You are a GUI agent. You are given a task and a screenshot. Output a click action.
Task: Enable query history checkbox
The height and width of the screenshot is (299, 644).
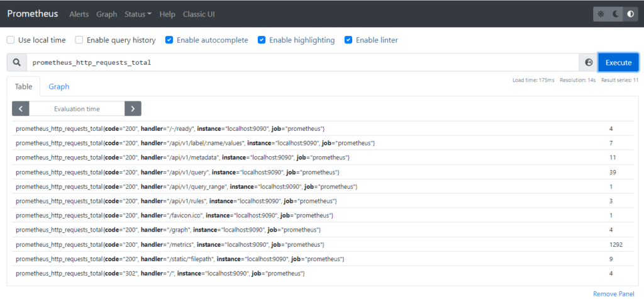(79, 40)
